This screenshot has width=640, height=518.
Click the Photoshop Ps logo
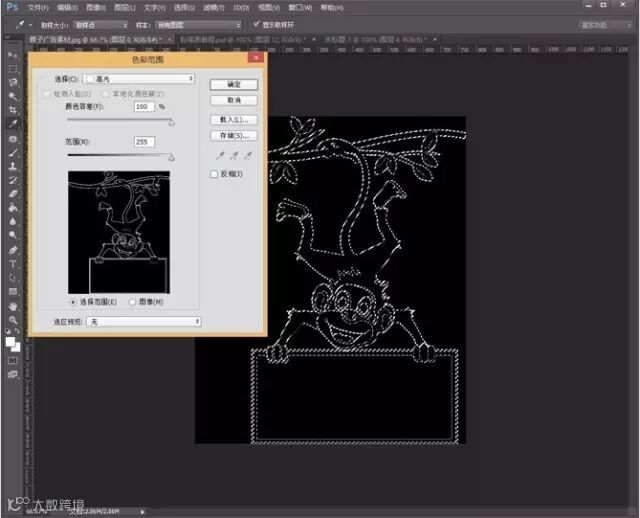pyautogui.click(x=12, y=7)
